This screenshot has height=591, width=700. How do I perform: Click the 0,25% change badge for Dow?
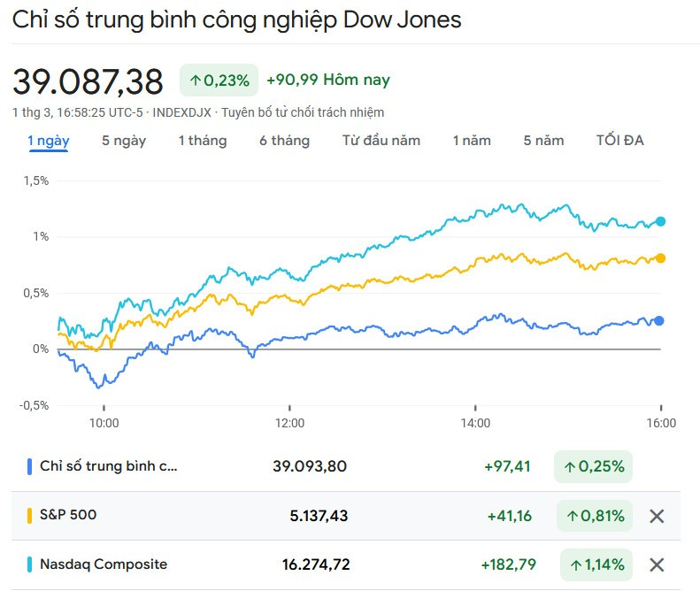click(593, 466)
